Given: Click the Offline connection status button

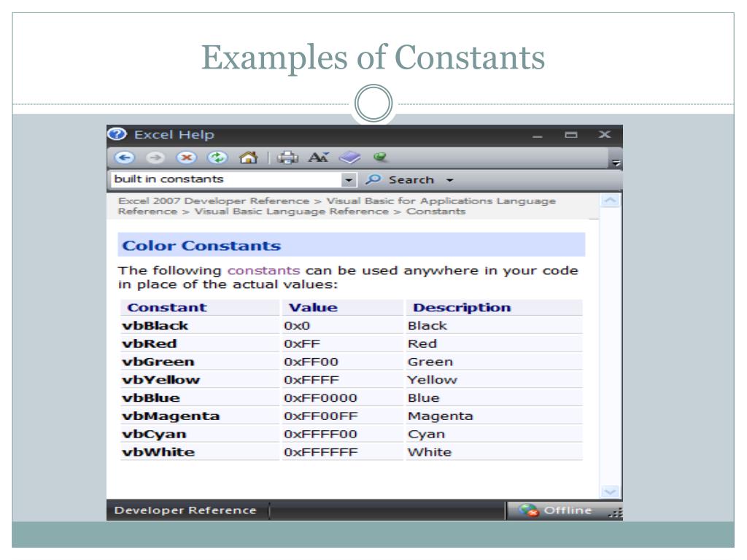Looking at the screenshot, I should (555, 510).
